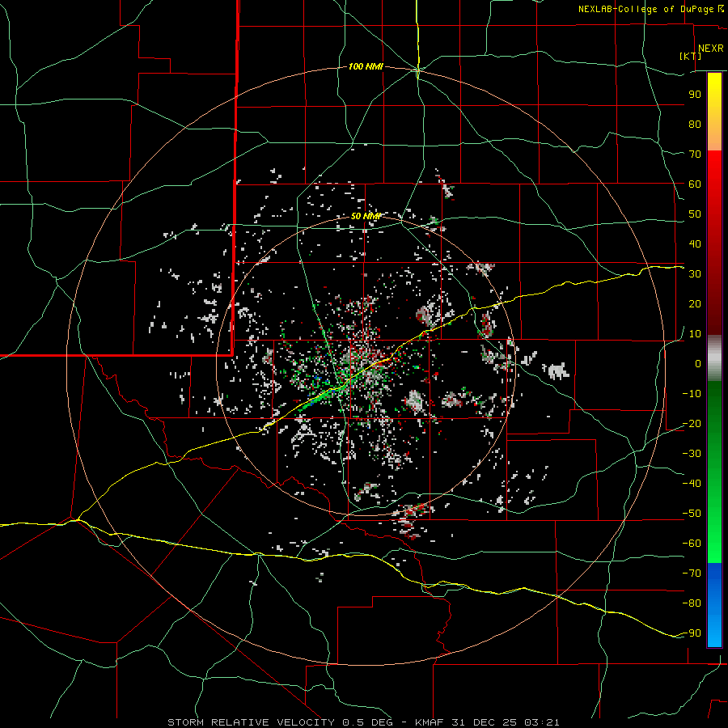Click the gray zero-velocity segment of color bar
This screenshot has width=728, height=728.
[x=714, y=358]
